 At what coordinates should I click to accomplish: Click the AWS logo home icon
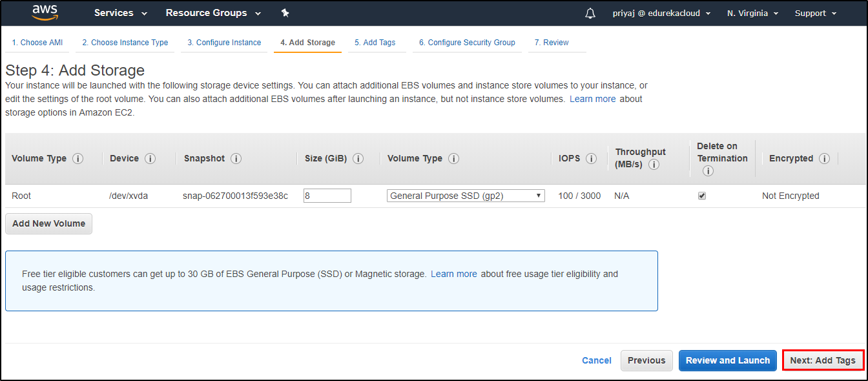[45, 13]
